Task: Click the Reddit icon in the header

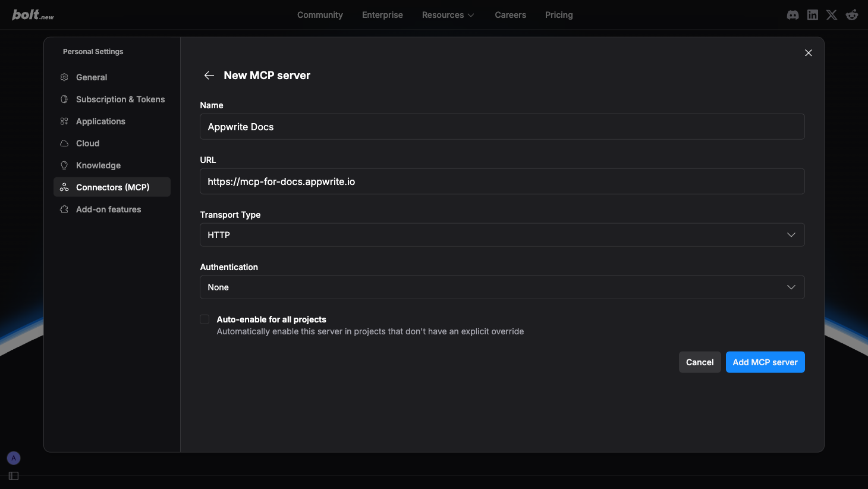Action: pyautogui.click(x=851, y=14)
